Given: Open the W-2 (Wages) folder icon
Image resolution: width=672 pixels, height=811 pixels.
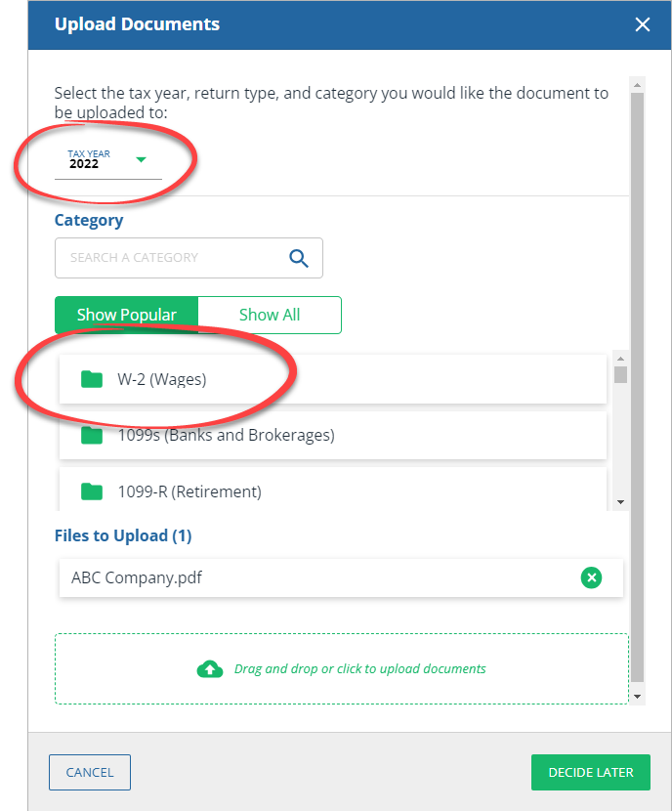Looking at the screenshot, I should (x=92, y=379).
